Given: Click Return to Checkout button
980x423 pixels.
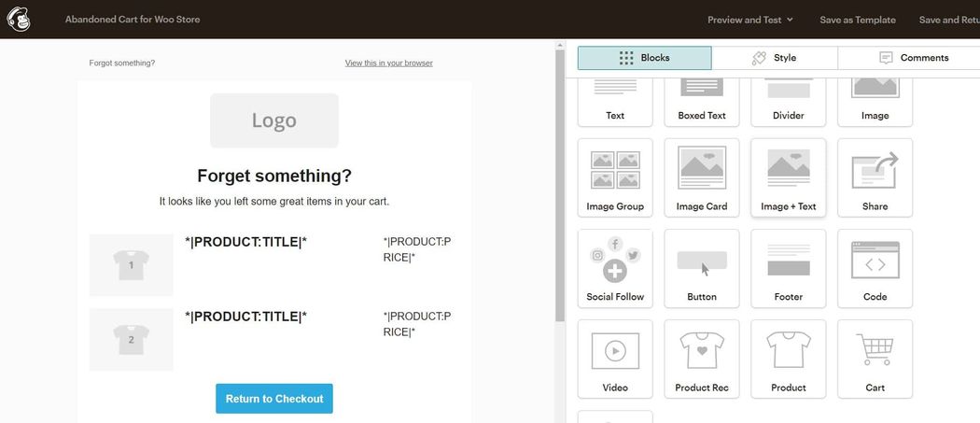Looking at the screenshot, I should [x=274, y=399].
